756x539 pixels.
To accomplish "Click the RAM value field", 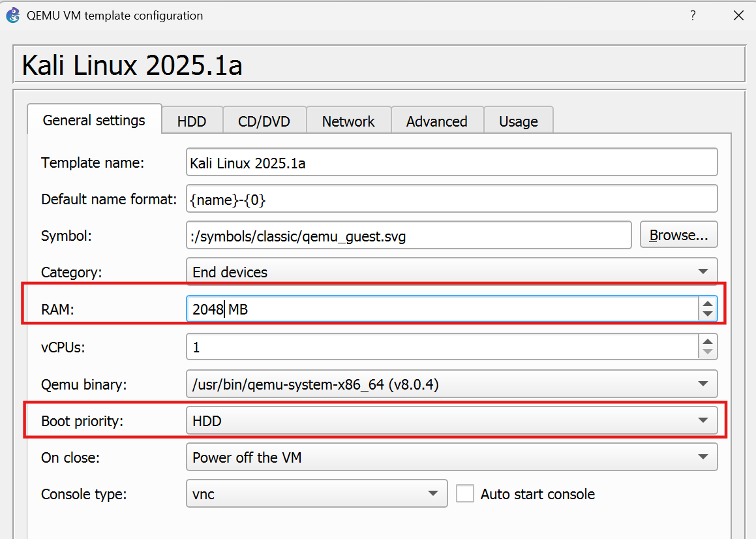I will (442, 309).
